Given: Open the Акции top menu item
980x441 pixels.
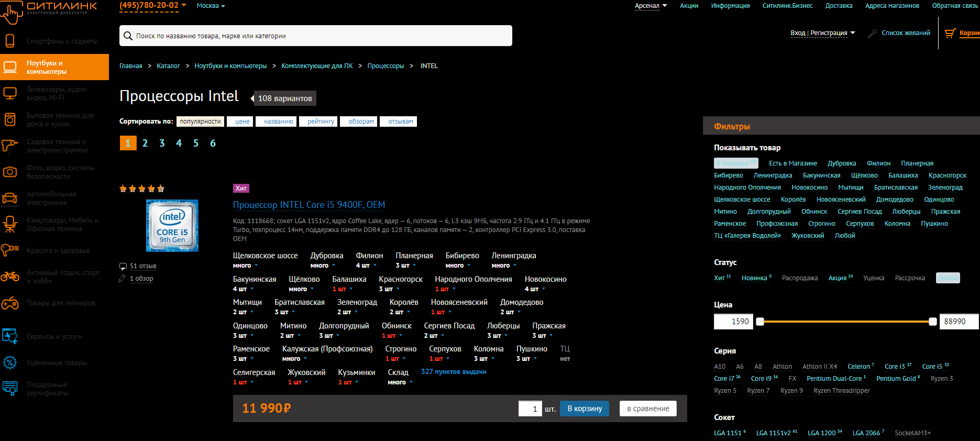Looking at the screenshot, I should (689, 6).
